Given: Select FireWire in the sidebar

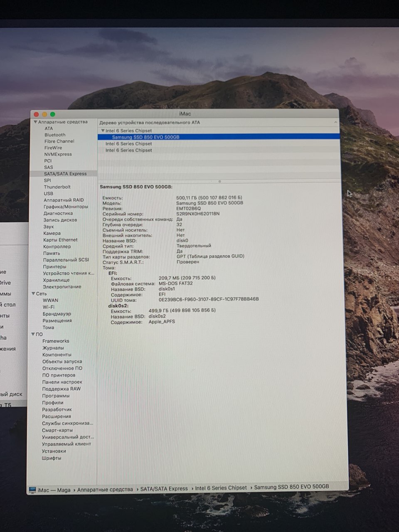Looking at the screenshot, I should (x=53, y=148).
